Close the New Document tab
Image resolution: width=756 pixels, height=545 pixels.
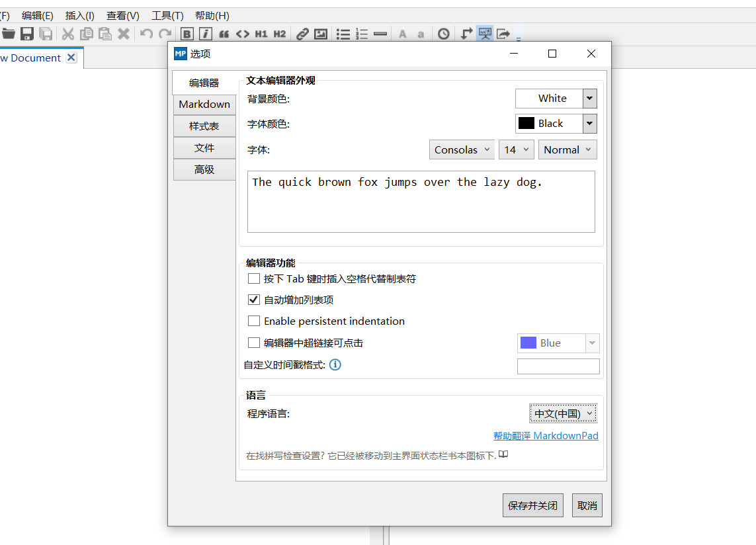[71, 58]
